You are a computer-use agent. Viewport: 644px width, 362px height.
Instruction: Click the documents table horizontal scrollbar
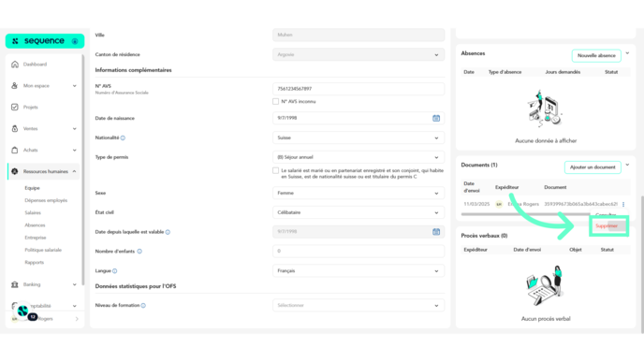(526, 214)
